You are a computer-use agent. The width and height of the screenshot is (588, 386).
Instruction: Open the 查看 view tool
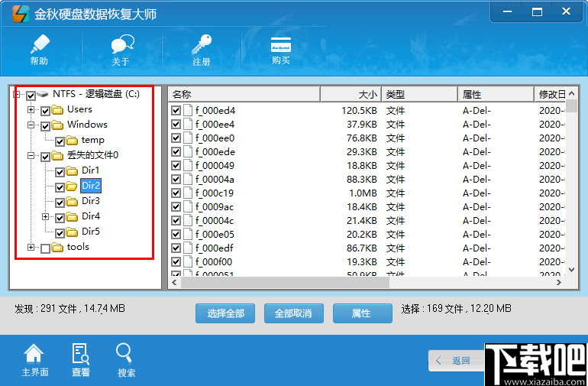[x=81, y=360]
